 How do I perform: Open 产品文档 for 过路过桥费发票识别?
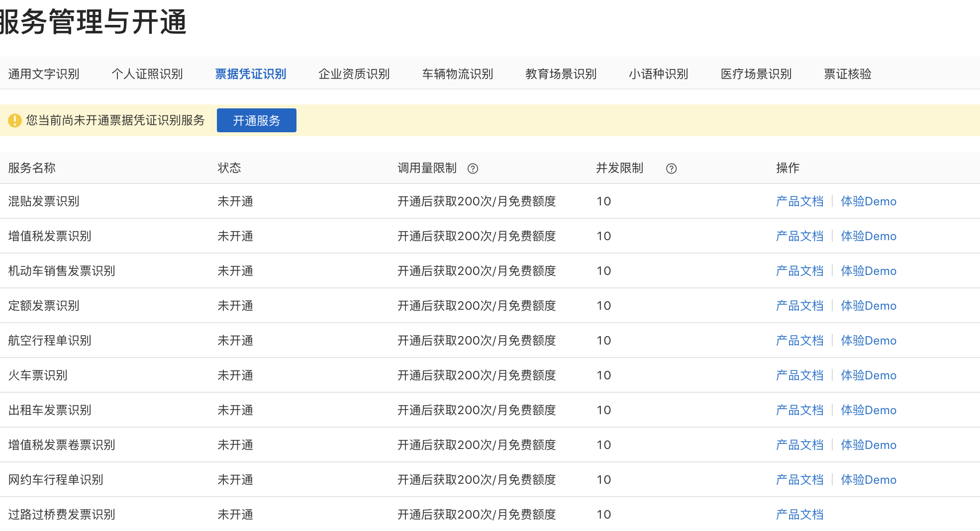click(800, 515)
